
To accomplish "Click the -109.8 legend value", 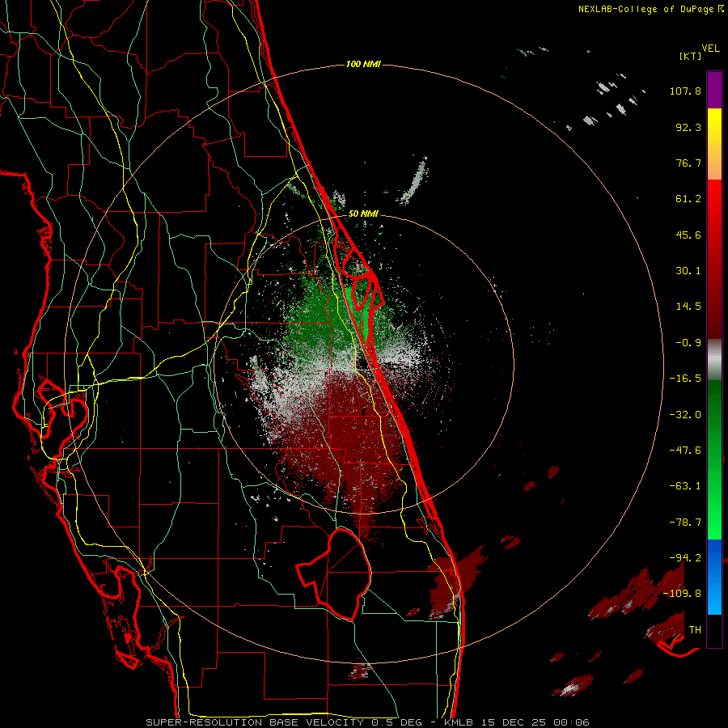I will [682, 594].
